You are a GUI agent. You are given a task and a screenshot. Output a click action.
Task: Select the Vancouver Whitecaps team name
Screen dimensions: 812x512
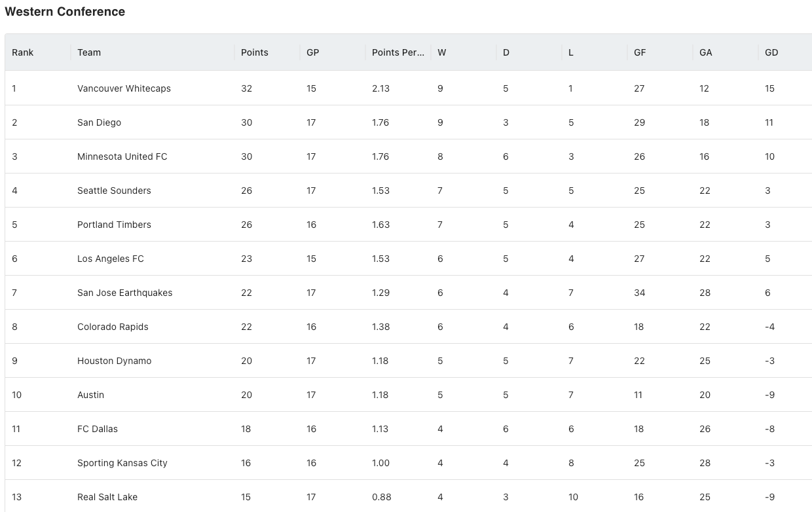124,88
